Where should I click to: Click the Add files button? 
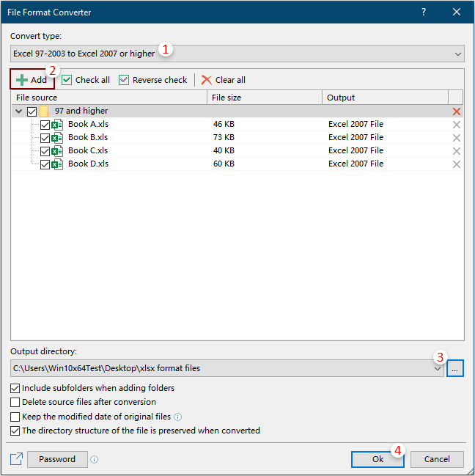(x=32, y=79)
